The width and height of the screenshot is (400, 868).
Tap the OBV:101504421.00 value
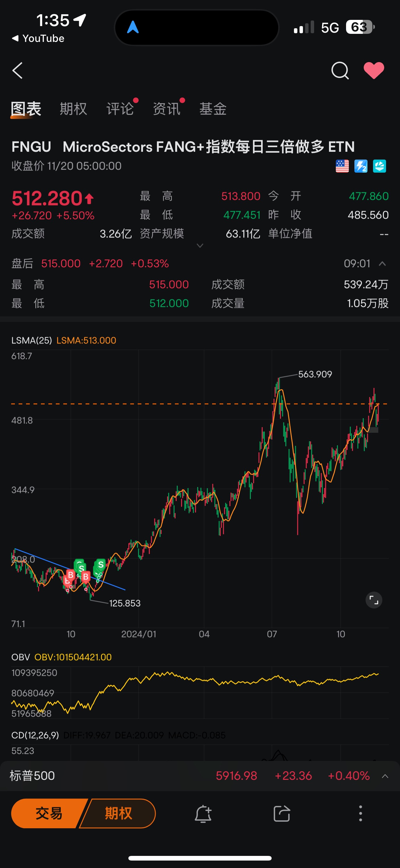[x=73, y=657]
